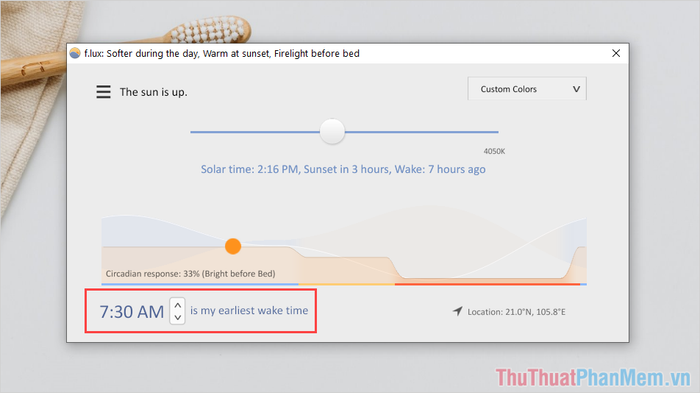Decrease wake time with the down arrow

coord(177,318)
